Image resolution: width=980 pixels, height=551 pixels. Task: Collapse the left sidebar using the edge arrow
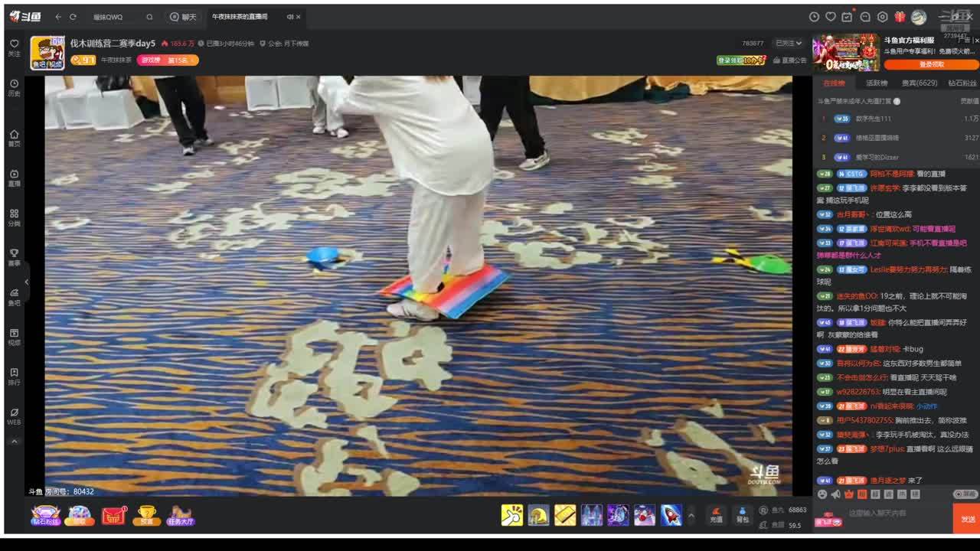click(x=27, y=282)
